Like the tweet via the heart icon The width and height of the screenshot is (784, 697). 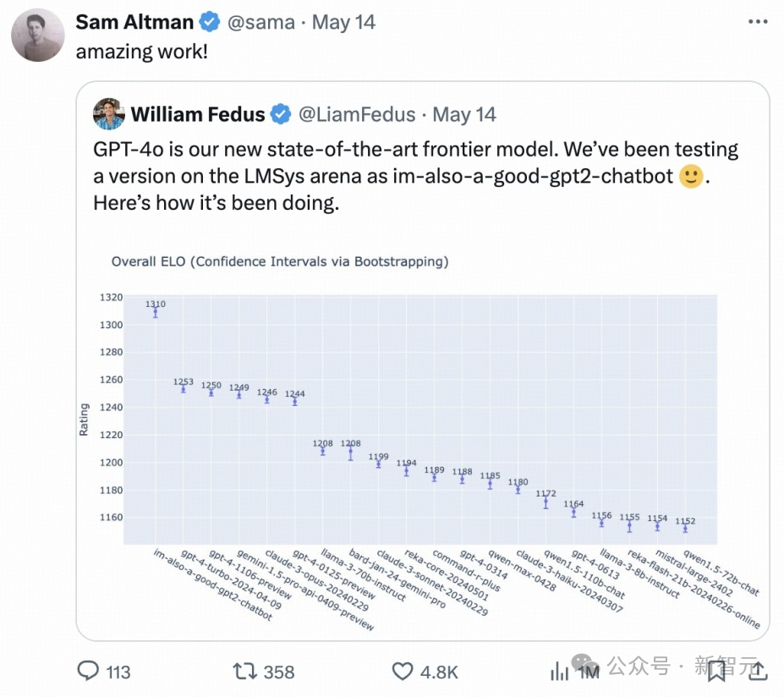point(403,672)
